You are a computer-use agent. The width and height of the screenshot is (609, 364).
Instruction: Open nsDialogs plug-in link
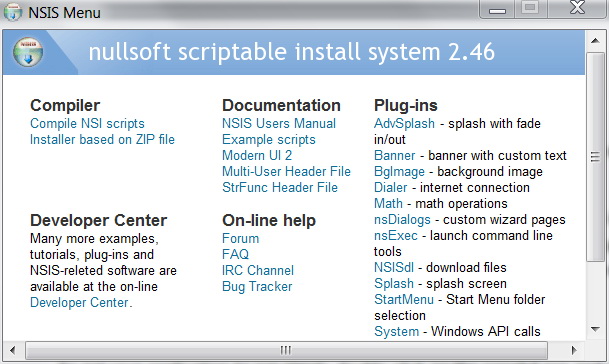[402, 219]
